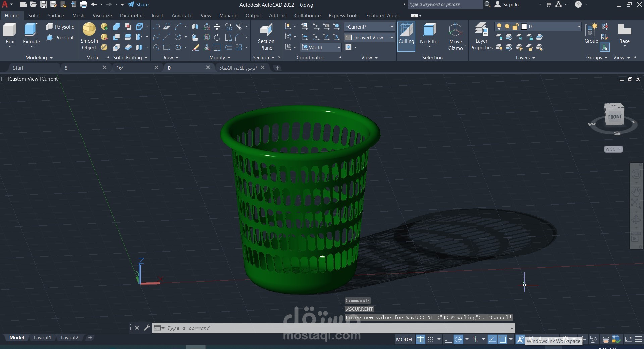
Task: Click the keyword search box
Action: tap(444, 4)
